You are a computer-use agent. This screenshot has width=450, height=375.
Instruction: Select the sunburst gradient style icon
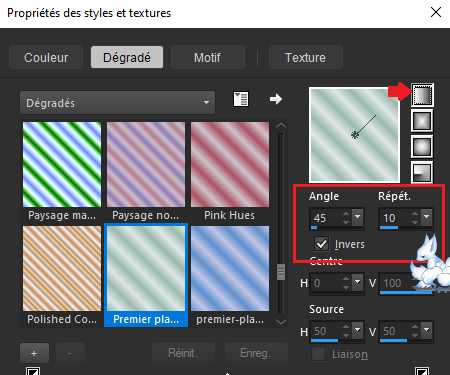pyautogui.click(x=422, y=173)
